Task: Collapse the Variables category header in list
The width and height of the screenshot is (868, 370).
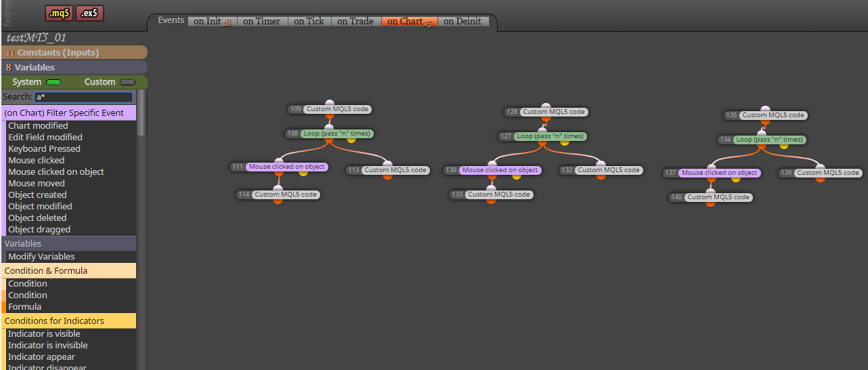Action: point(68,243)
